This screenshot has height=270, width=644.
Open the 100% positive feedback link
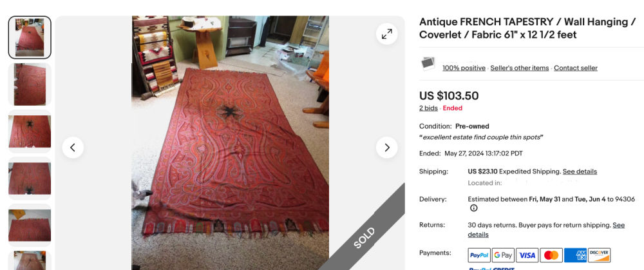click(x=464, y=68)
